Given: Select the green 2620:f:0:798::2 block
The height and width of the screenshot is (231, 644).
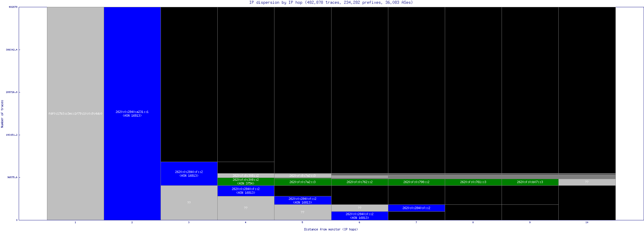Looking at the screenshot, I should pos(416,182).
